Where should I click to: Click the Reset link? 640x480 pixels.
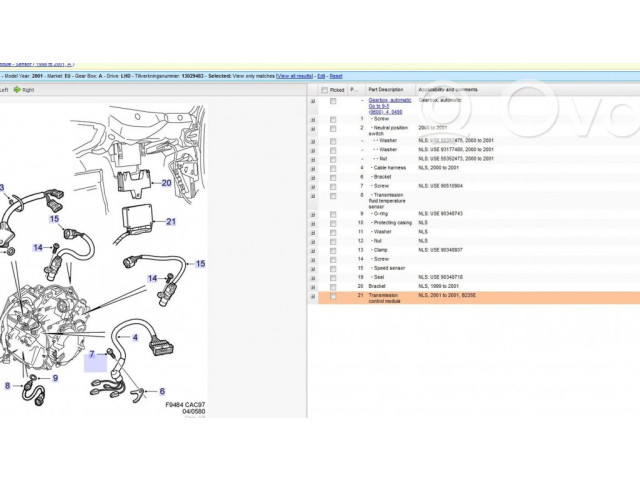[x=336, y=76]
